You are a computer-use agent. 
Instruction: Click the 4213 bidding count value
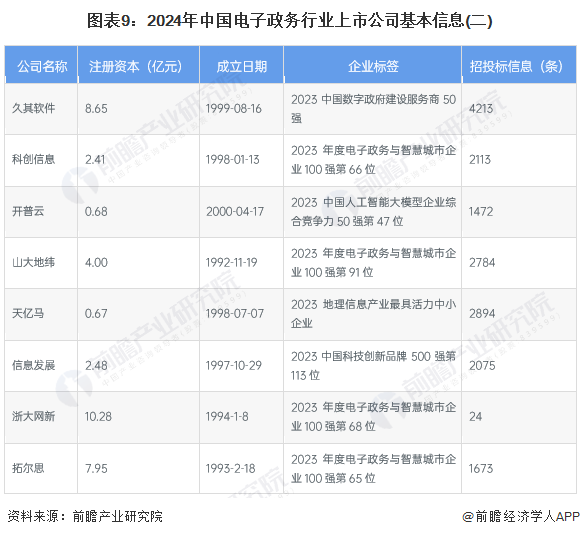pyautogui.click(x=481, y=108)
